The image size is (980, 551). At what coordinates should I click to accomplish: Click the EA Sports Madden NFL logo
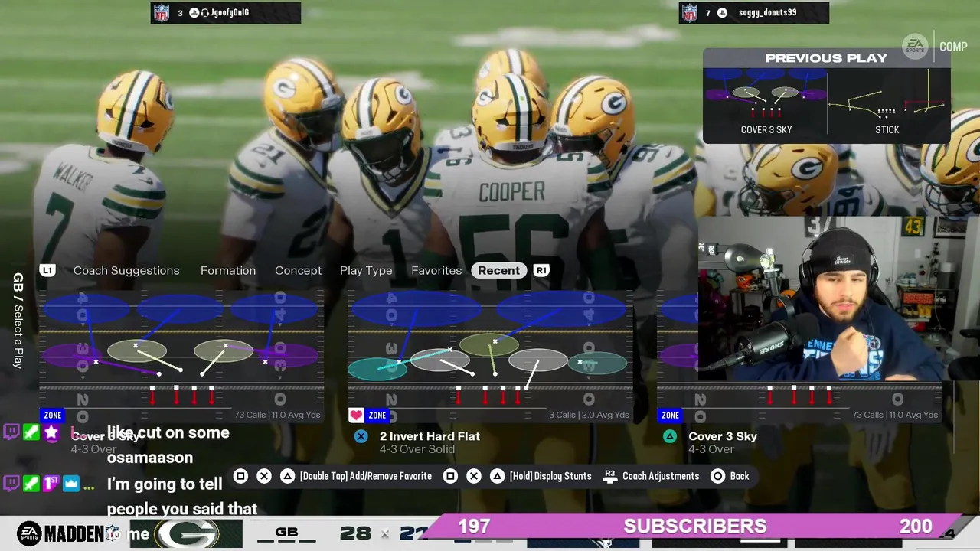pos(69,533)
